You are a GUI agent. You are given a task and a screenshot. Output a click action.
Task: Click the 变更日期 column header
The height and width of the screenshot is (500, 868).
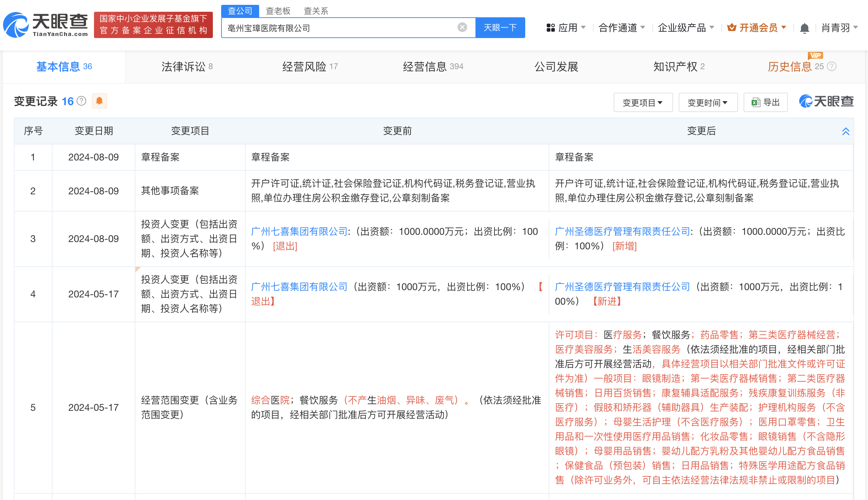pyautogui.click(x=94, y=131)
